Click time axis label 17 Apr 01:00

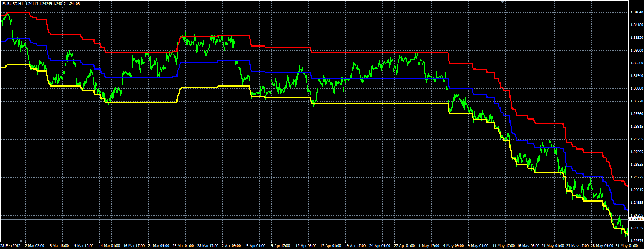point(331,246)
